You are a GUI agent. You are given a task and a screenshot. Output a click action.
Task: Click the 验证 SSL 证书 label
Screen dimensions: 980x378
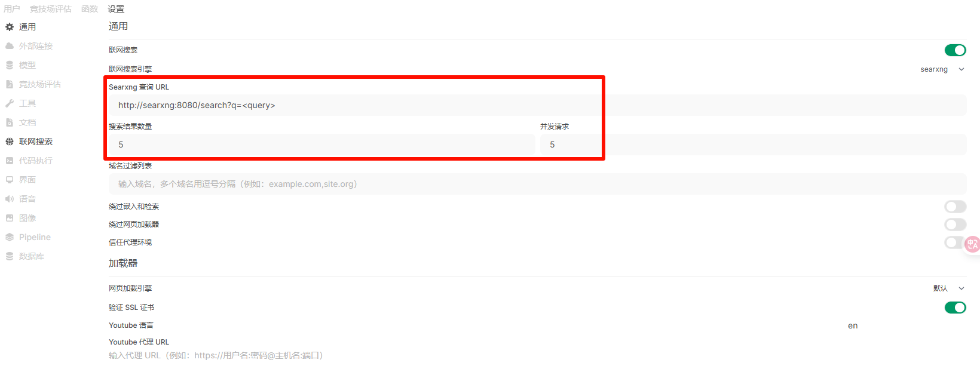coord(131,308)
